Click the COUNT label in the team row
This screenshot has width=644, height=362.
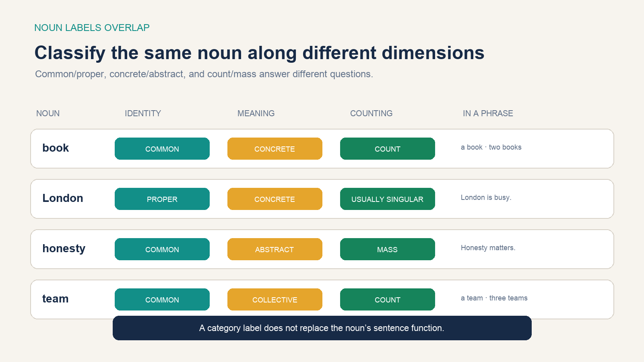click(x=388, y=300)
